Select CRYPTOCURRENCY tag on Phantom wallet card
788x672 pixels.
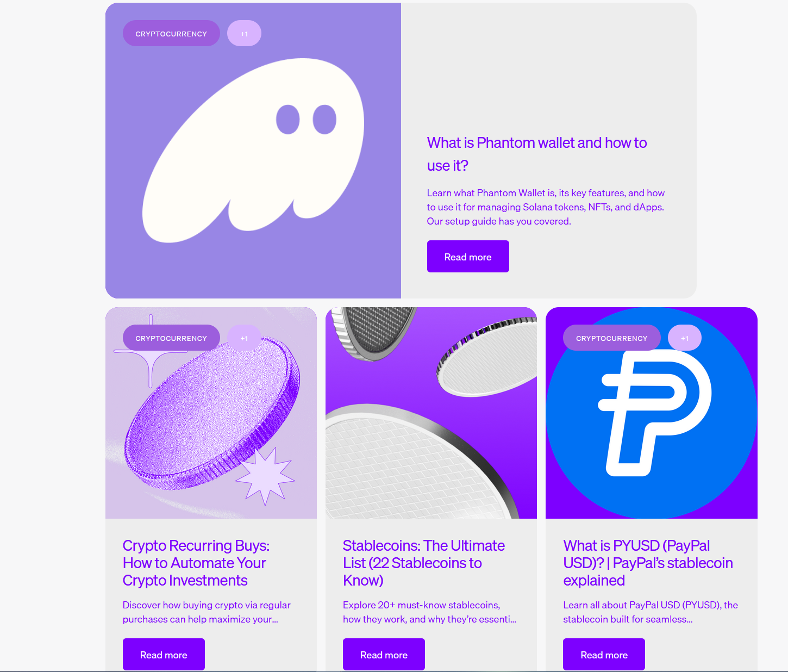click(171, 34)
